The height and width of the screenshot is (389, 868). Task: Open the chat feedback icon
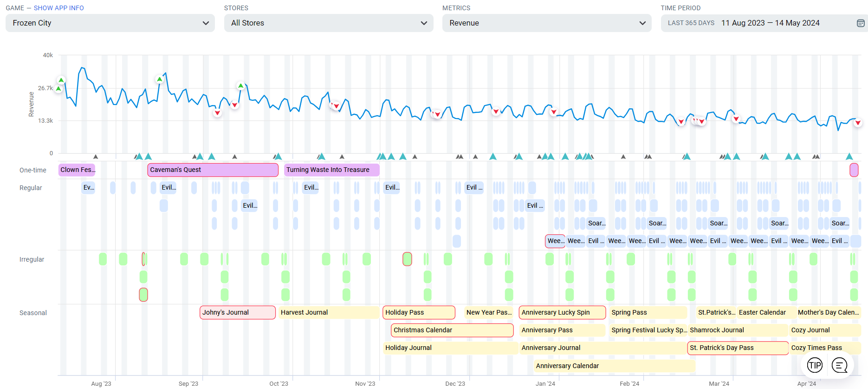click(x=840, y=365)
